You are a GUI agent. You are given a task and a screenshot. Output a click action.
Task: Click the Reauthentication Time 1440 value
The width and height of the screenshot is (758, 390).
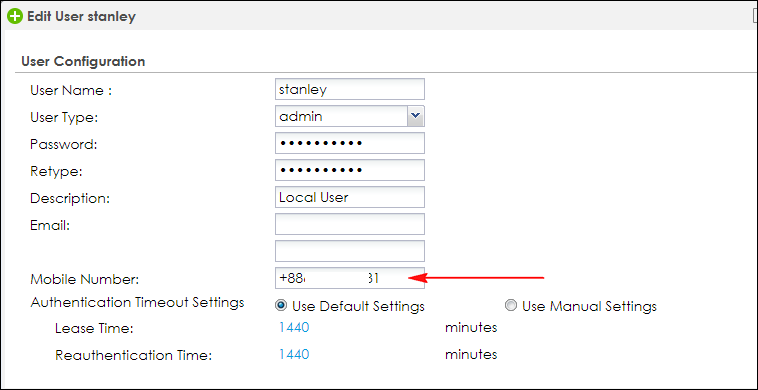294,355
